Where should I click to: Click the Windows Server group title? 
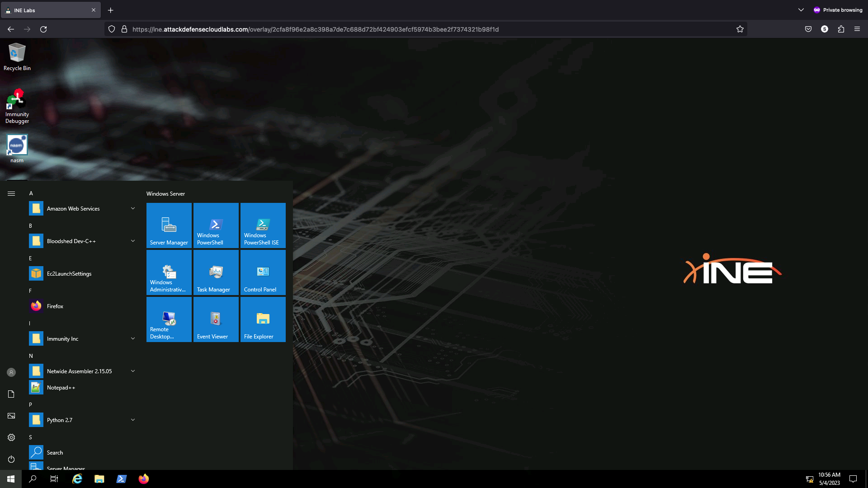(165, 194)
